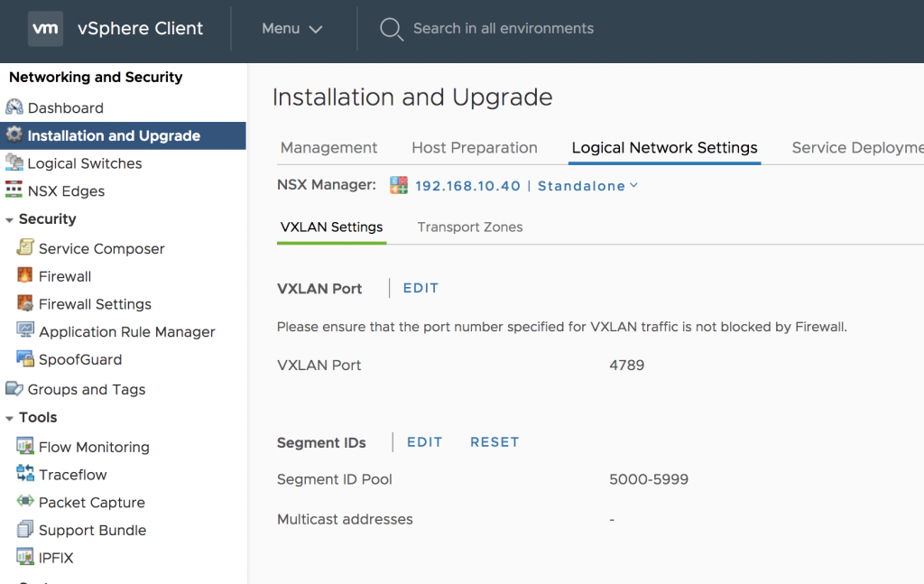Click the NSX Edges icon
Image resolution: width=924 pixels, height=584 pixels.
[x=14, y=190]
